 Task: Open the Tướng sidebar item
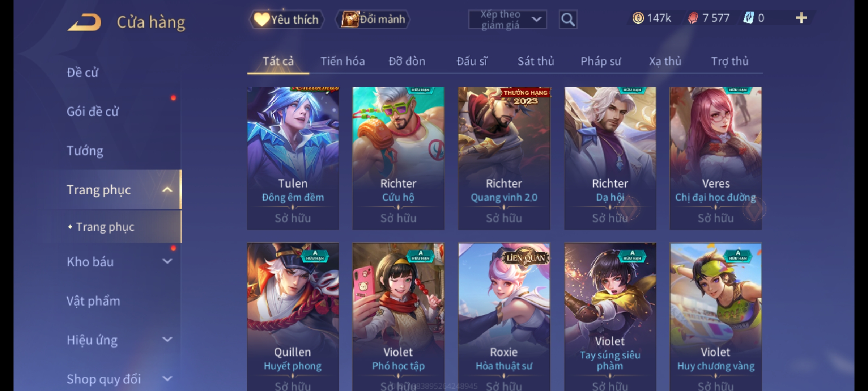pyautogui.click(x=85, y=151)
